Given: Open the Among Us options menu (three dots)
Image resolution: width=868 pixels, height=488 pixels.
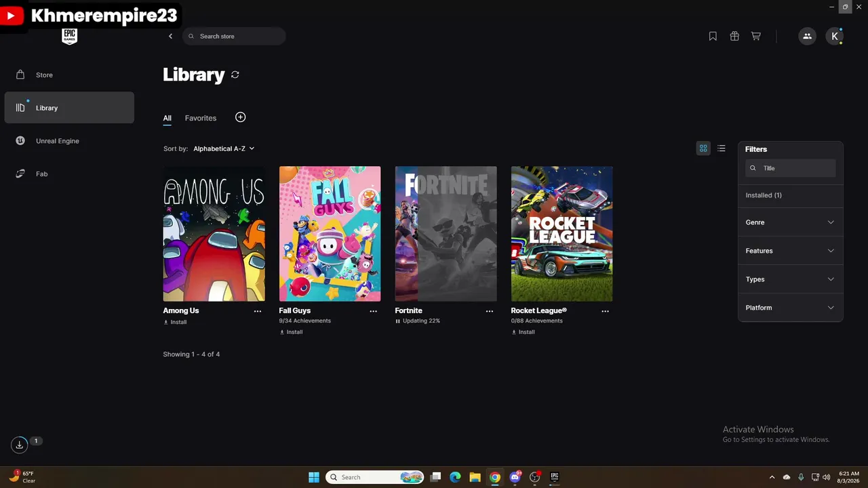Looking at the screenshot, I should click(258, 311).
